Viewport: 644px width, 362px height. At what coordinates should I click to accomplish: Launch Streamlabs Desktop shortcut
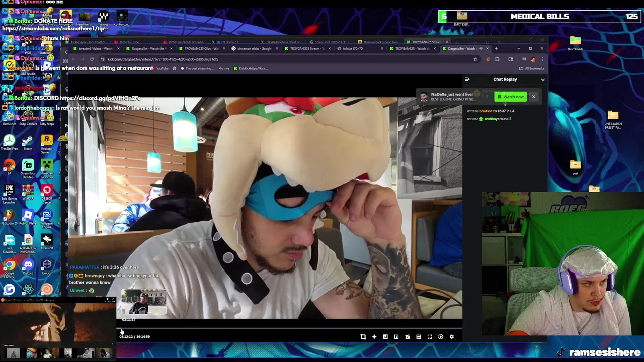[28, 169]
